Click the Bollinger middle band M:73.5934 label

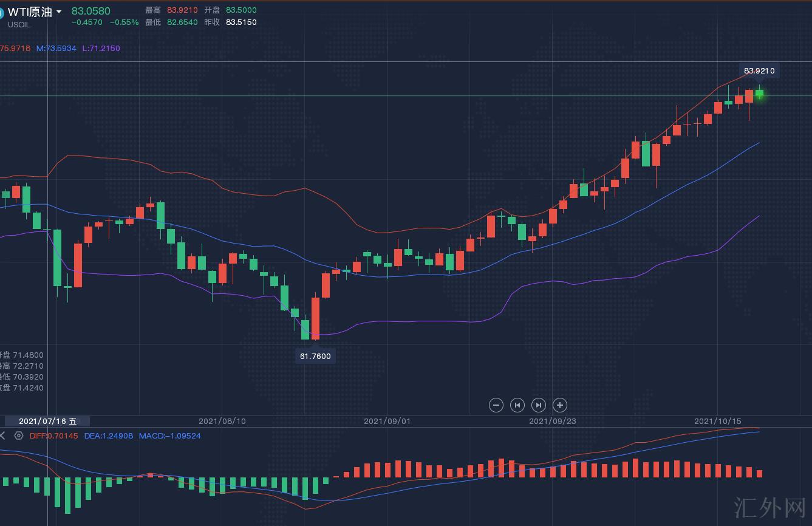[56, 48]
